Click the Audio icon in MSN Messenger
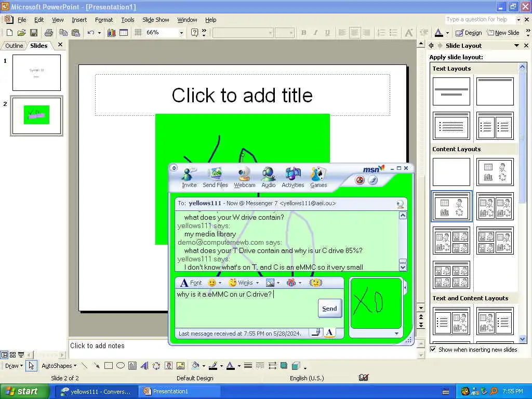The height and width of the screenshot is (399, 532). pyautogui.click(x=269, y=178)
